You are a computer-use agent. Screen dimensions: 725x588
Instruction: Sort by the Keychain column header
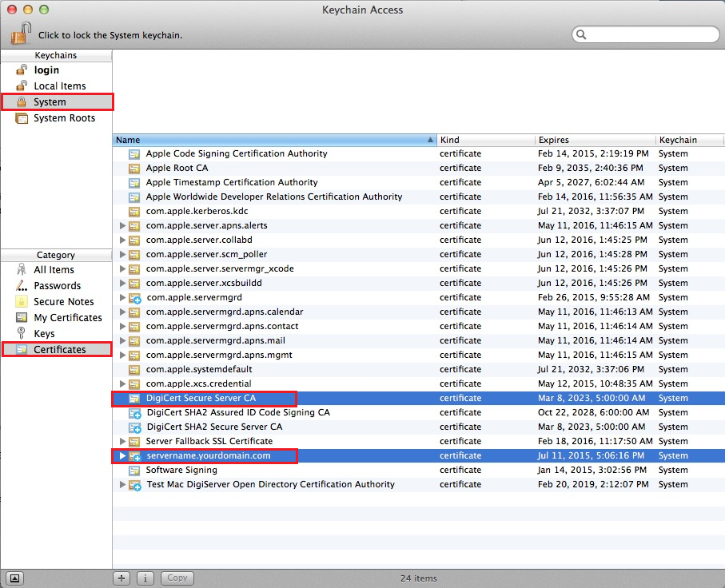click(x=689, y=140)
